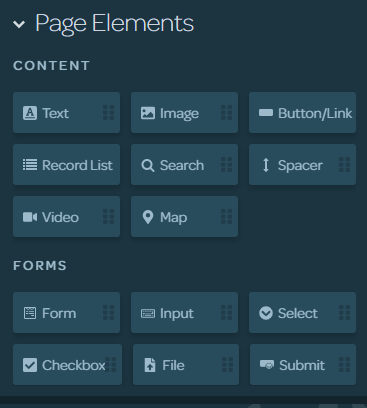Grab the Video element drag handle
The height and width of the screenshot is (408, 367).
click(109, 217)
